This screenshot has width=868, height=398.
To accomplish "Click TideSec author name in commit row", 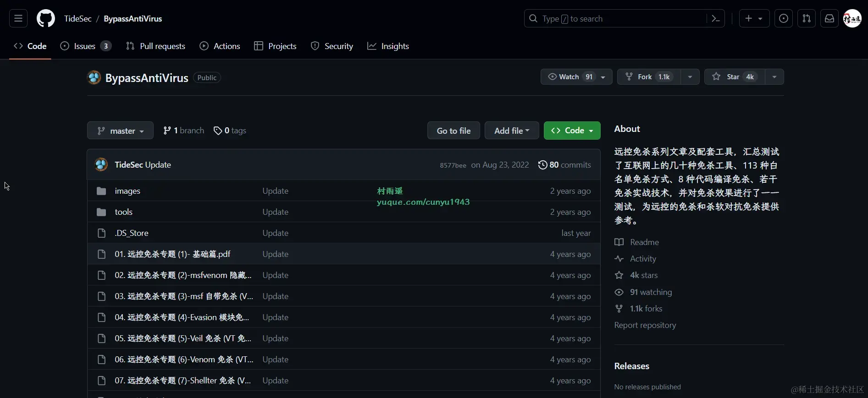I will (x=129, y=165).
